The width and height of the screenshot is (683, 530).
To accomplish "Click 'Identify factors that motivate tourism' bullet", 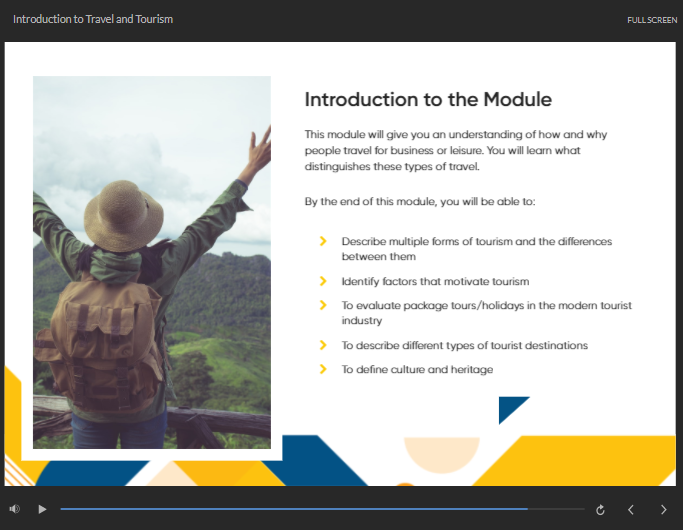I will [435, 281].
